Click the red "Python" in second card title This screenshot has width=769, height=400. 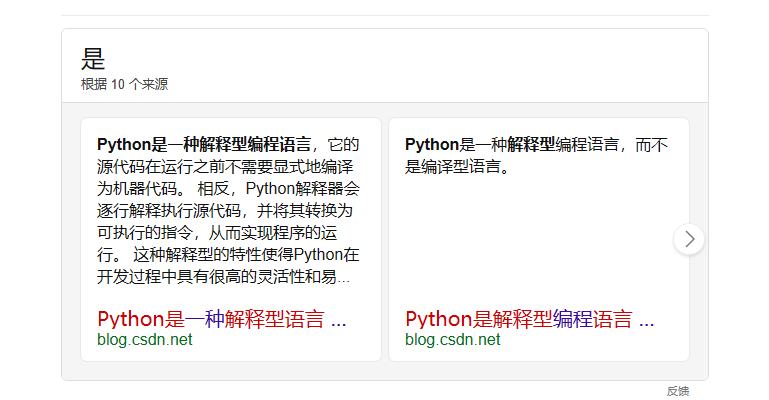pos(438,319)
